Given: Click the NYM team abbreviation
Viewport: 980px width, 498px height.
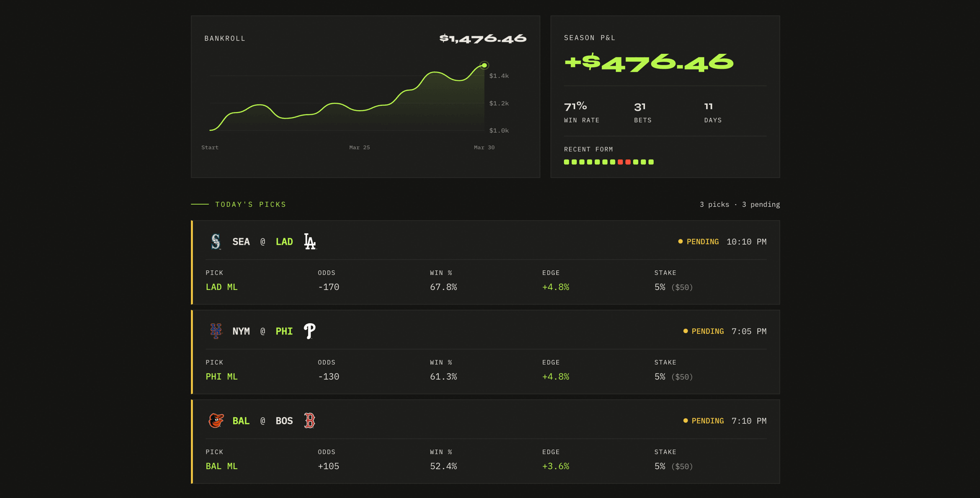Looking at the screenshot, I should coord(241,331).
